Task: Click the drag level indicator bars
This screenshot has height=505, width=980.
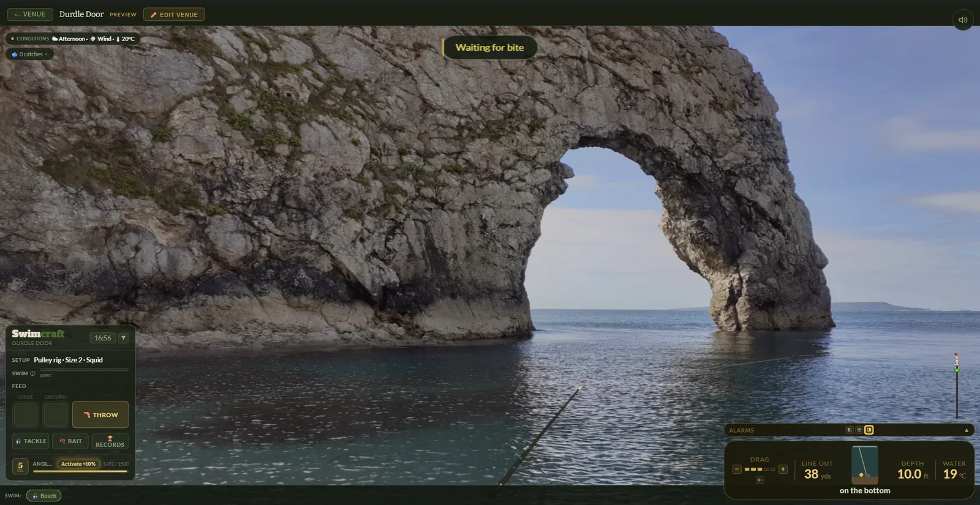Action: (x=760, y=469)
